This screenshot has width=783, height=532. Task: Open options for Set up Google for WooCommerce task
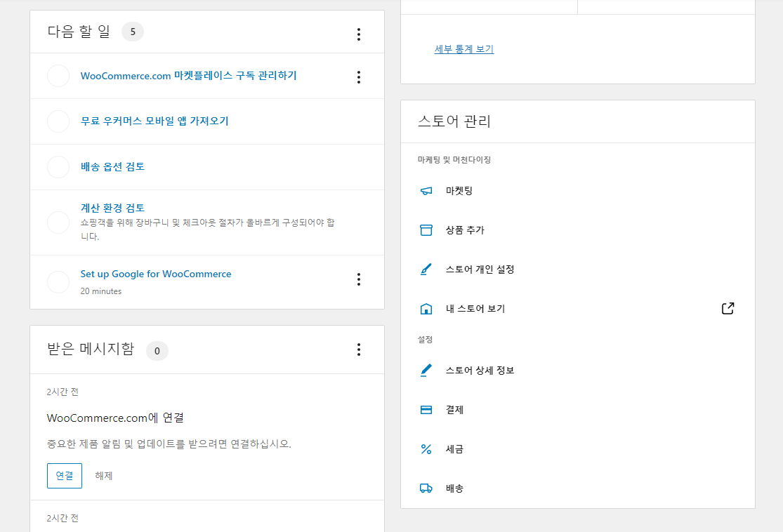(x=359, y=279)
